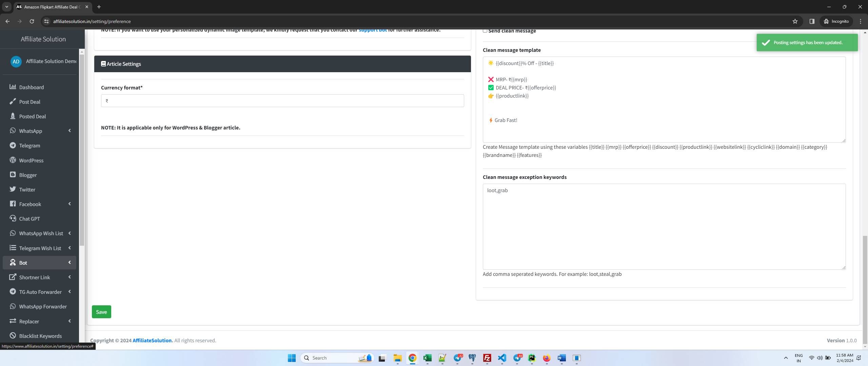Viewport: 868px width, 366px height.
Task: Expand the TG Auto Forwarder chevron
Action: 70,291
